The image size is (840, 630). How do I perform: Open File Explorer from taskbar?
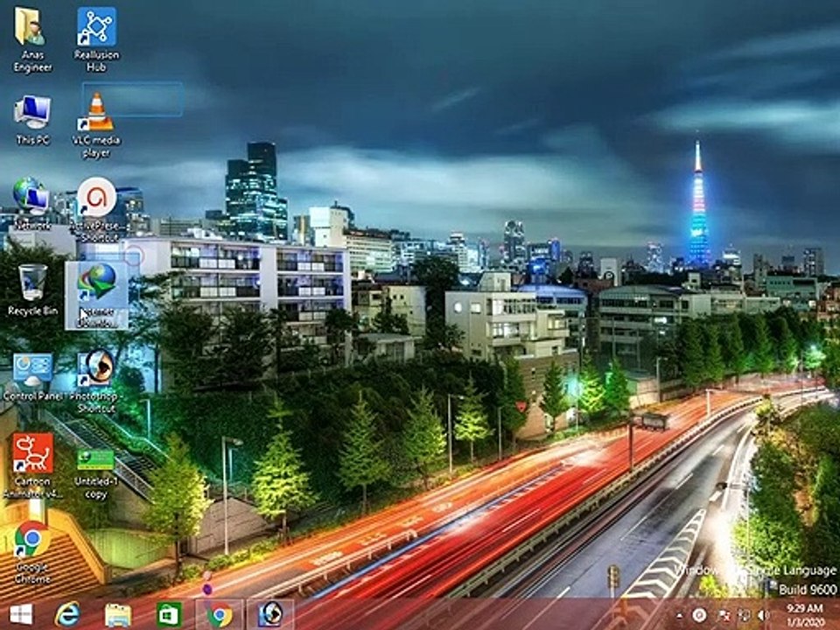tap(118, 614)
